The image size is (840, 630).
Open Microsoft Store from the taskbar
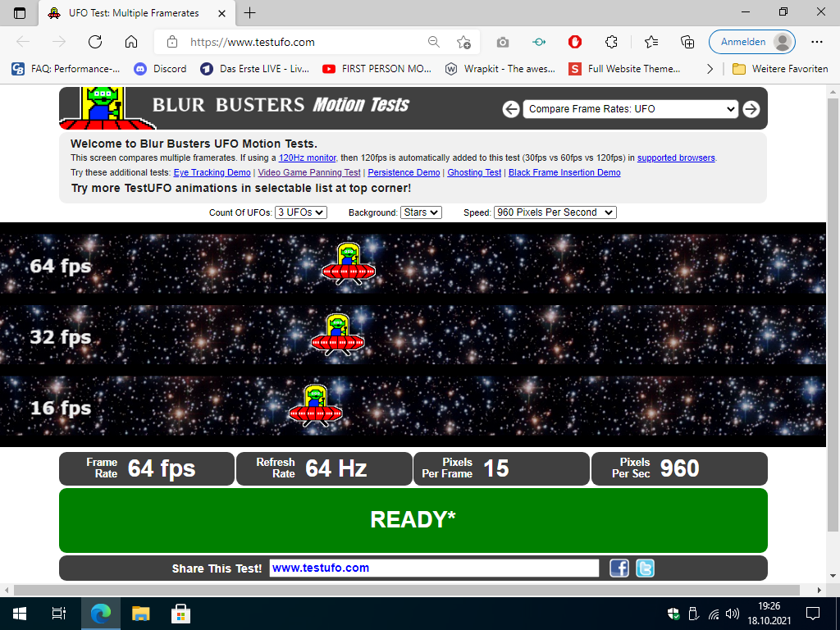coord(180,614)
